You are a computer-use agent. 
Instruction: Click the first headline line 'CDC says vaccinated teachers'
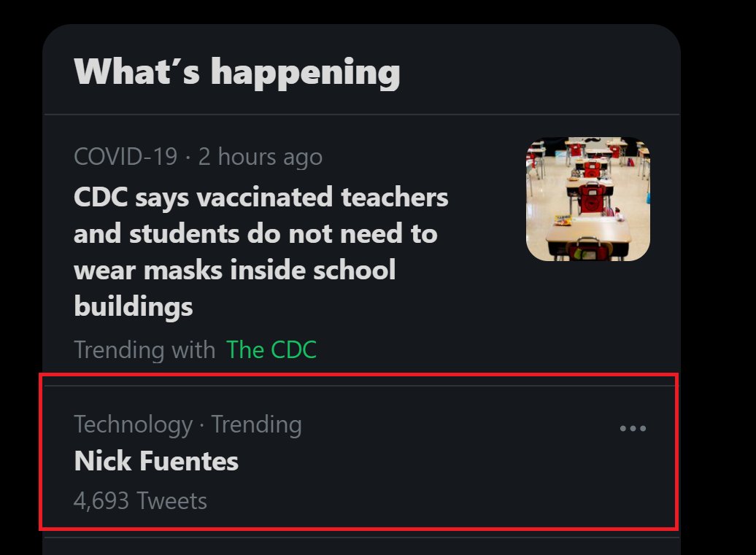(x=261, y=198)
